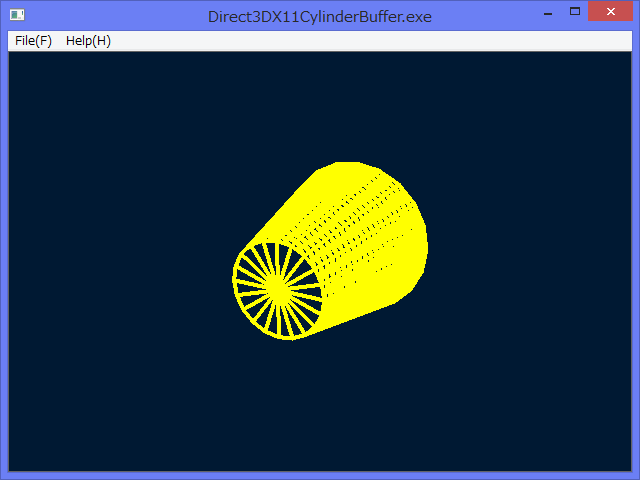Close the Direct3DX11CylinderBuffer window
The height and width of the screenshot is (480, 640).
[x=611, y=11]
